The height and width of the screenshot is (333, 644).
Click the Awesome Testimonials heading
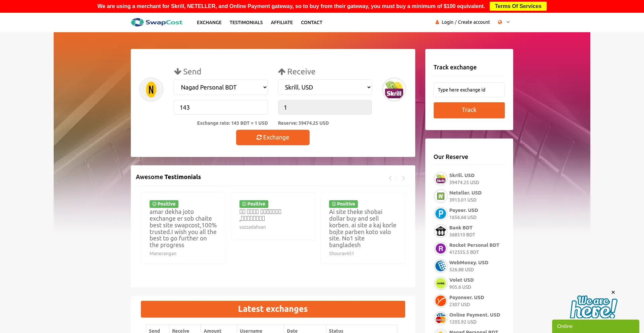pyautogui.click(x=168, y=177)
